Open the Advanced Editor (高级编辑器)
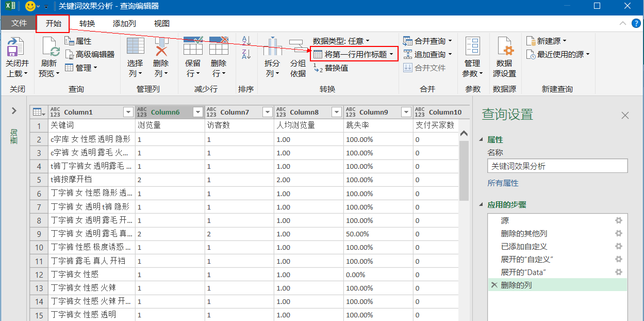 coord(90,54)
